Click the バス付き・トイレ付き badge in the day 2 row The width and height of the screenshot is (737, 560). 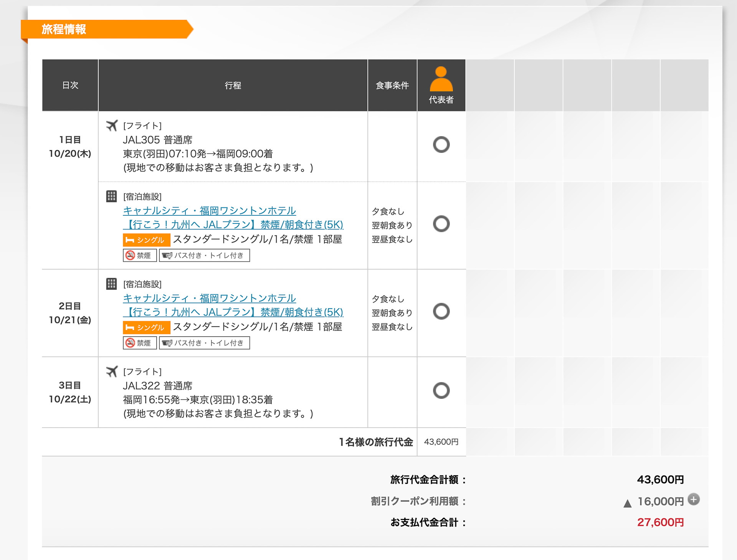[x=204, y=343]
